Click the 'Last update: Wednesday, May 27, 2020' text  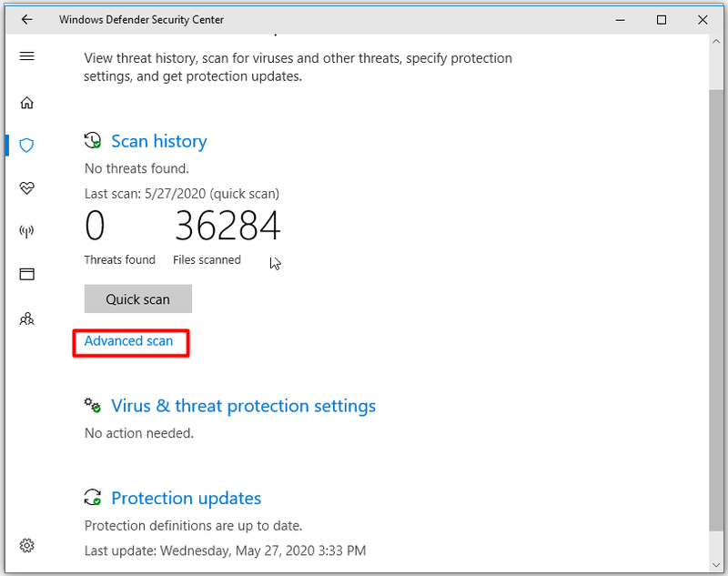225,551
